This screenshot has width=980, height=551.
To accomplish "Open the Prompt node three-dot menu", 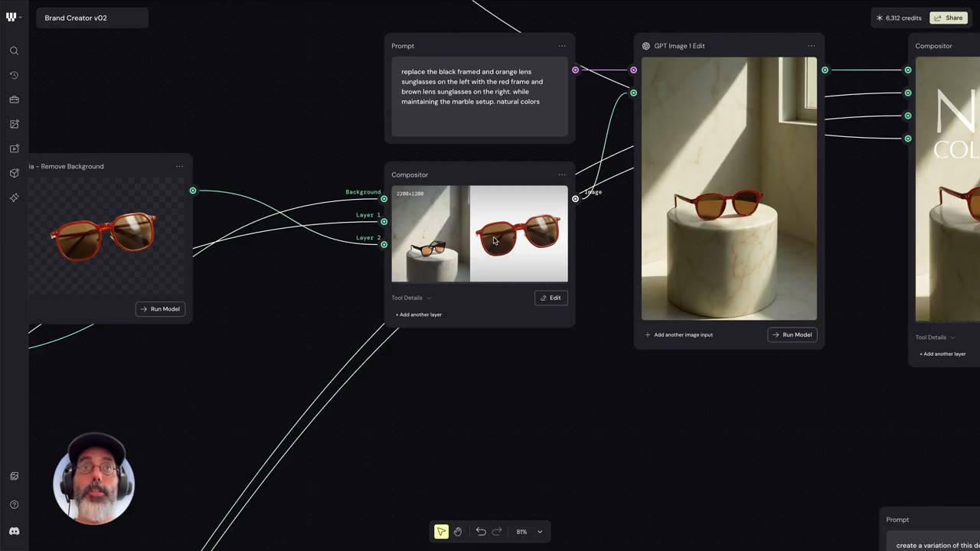I will click(x=562, y=46).
